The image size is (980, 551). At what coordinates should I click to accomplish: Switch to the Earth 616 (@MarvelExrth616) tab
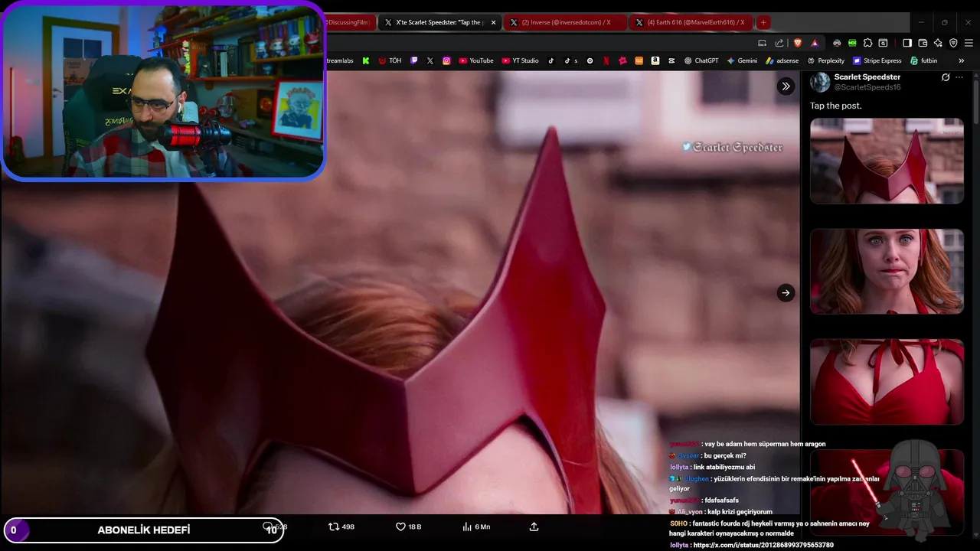click(x=690, y=22)
